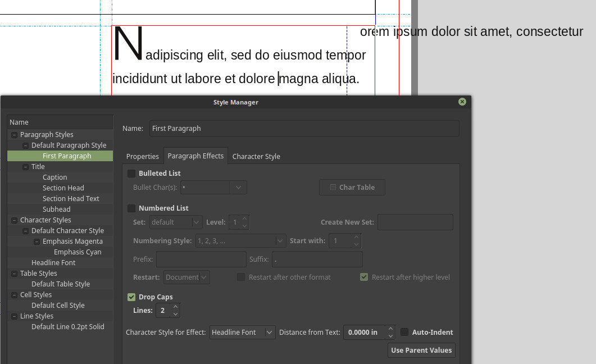596x364 pixels.
Task: Increase the Drop Caps Lines value
Action: click(176, 307)
